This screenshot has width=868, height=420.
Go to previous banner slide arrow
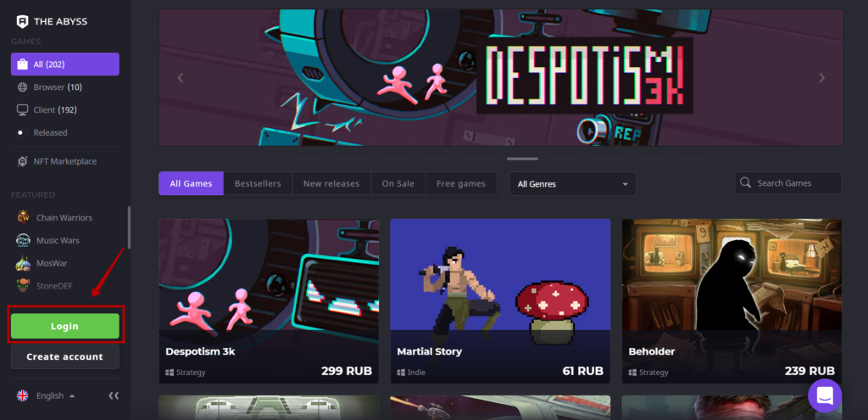pos(180,77)
